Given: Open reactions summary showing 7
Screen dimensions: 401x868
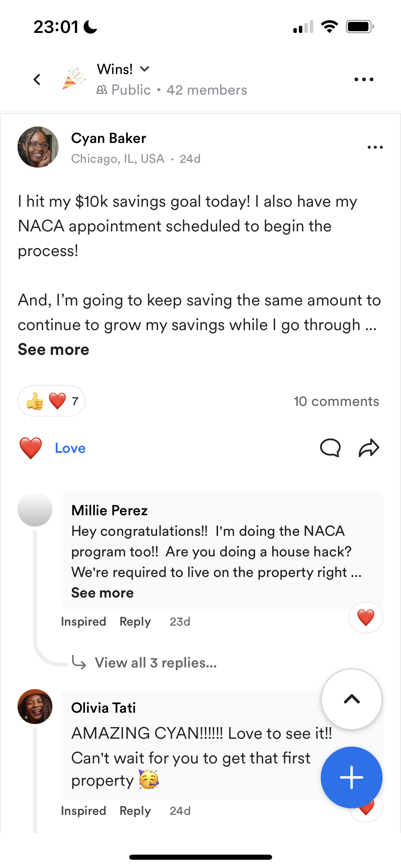Looking at the screenshot, I should click(52, 401).
